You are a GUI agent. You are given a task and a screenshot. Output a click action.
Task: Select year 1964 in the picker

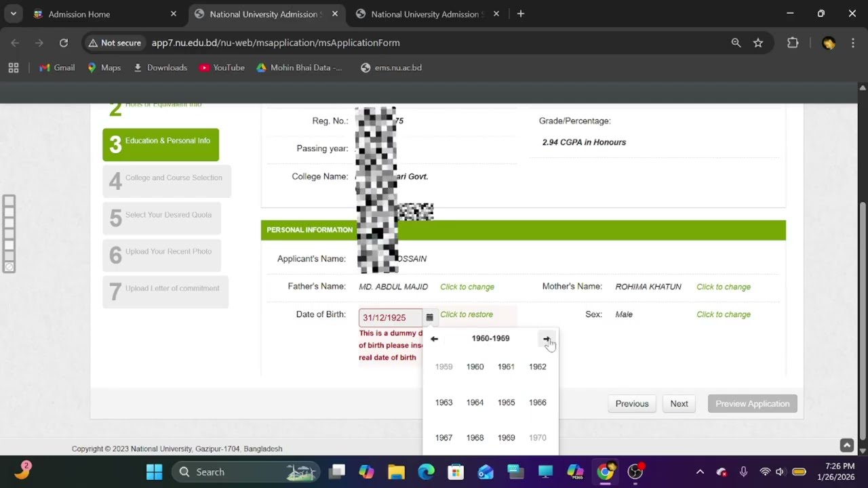click(x=475, y=403)
